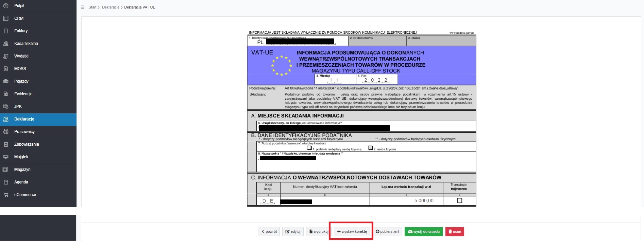Delete the declaration with usuń button
The height and width of the screenshot is (241, 644).
pos(455,231)
